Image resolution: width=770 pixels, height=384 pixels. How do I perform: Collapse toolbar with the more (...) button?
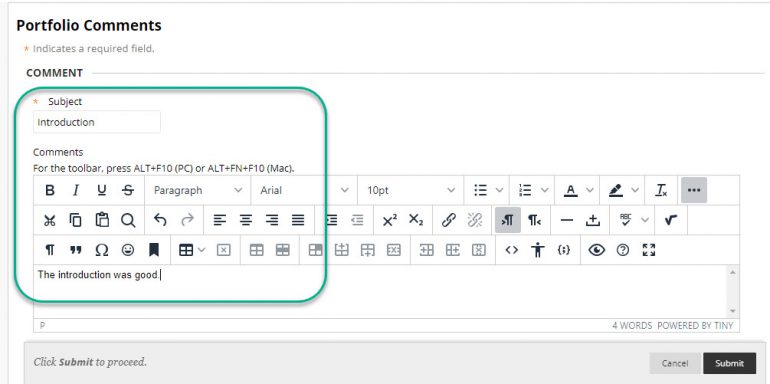[x=694, y=191]
